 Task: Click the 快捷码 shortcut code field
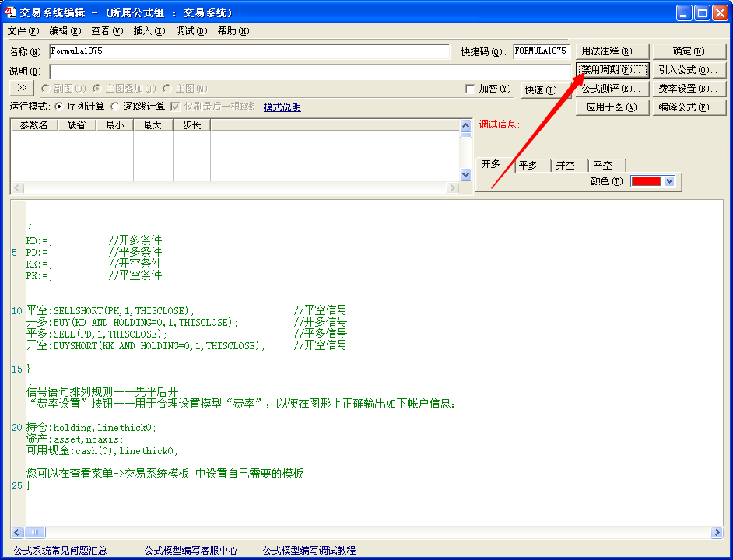coord(541,51)
